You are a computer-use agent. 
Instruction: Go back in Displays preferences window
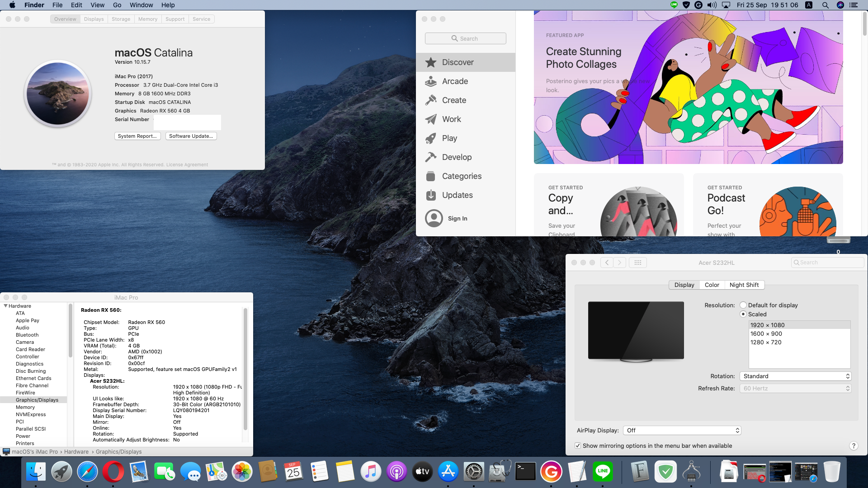click(607, 263)
